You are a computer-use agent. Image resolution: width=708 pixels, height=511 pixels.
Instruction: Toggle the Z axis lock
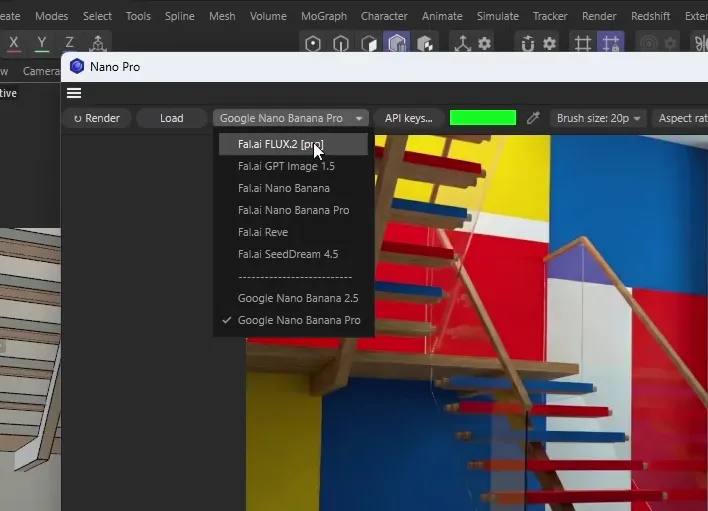[69, 43]
